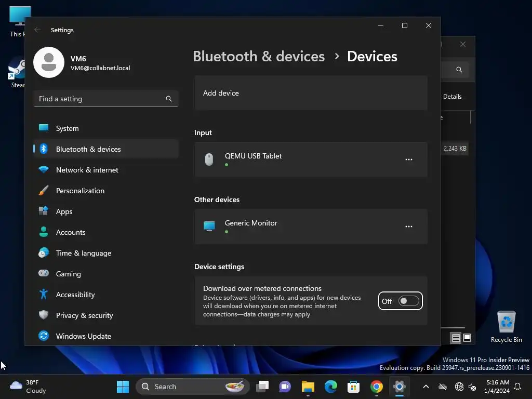Click the Time & language clock icon
The image size is (532, 399).
[x=44, y=253]
